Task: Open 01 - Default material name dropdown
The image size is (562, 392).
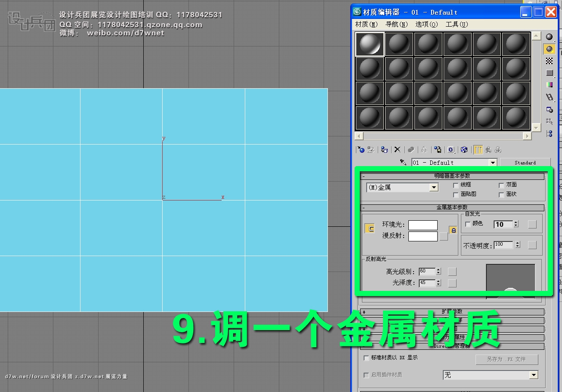Action: click(x=493, y=163)
